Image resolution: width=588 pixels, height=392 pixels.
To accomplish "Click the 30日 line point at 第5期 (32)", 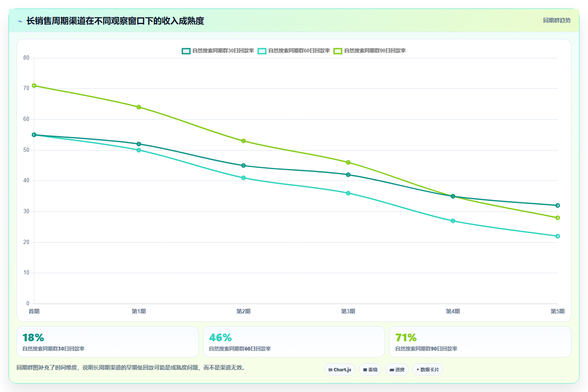I will 558,206.
